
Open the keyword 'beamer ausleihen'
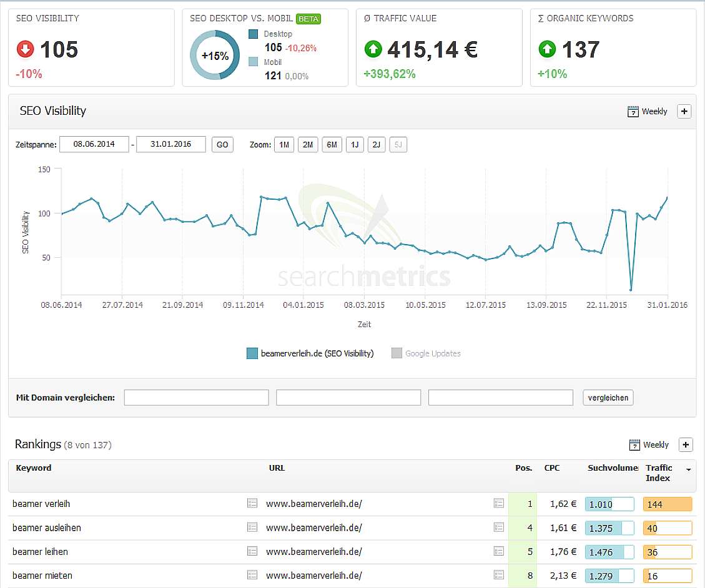[x=47, y=527]
